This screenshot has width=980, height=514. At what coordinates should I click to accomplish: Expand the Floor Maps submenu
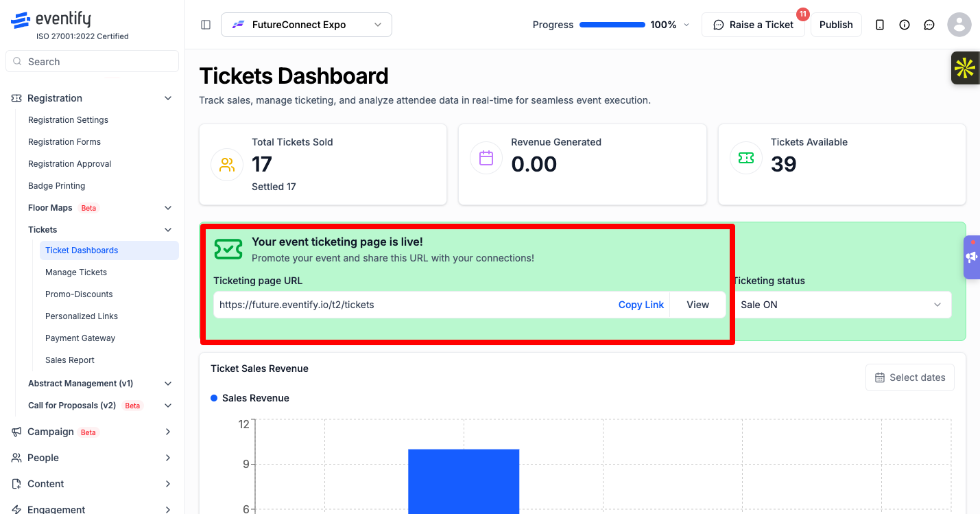click(168, 208)
